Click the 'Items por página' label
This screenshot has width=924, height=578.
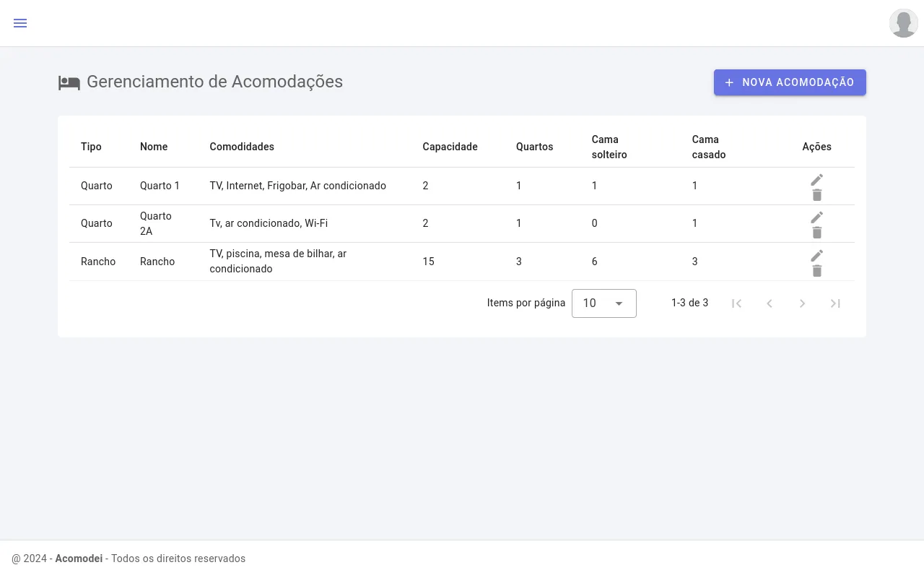click(526, 303)
